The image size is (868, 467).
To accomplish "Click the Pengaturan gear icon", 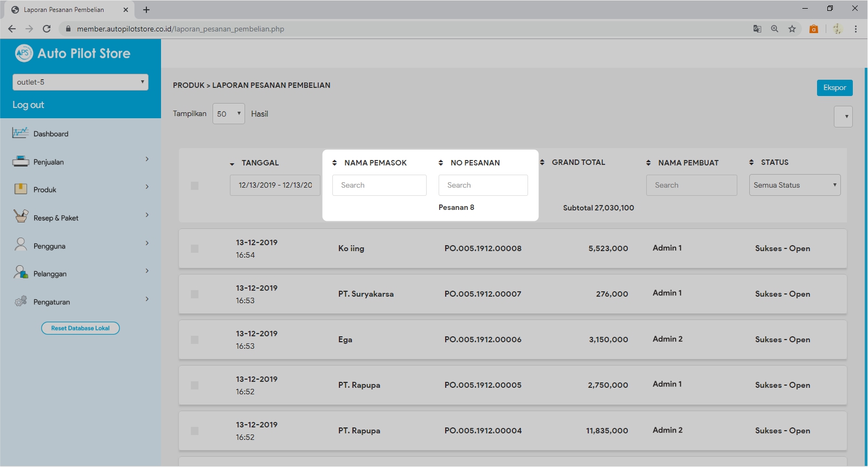I will pyautogui.click(x=21, y=301).
